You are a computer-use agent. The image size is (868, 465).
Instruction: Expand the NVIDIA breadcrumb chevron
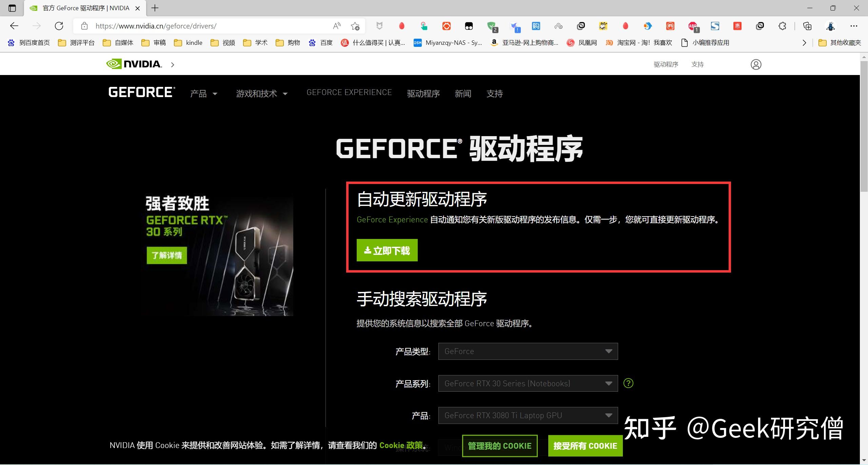[173, 64]
